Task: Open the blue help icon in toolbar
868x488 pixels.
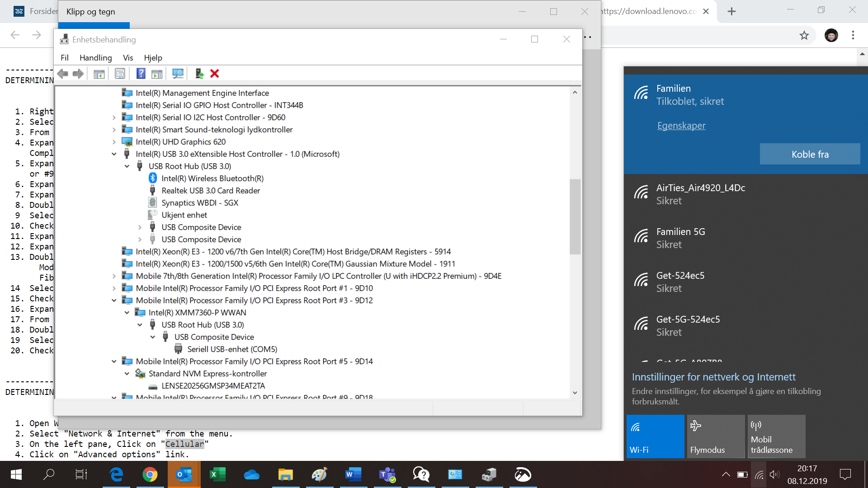Action: coord(141,74)
